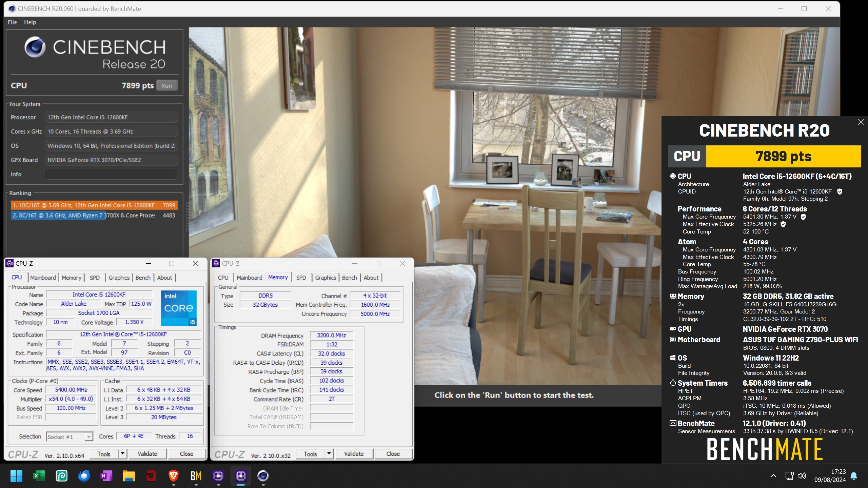Click the left CPU-Z title icon
868x488 pixels.
point(10,263)
